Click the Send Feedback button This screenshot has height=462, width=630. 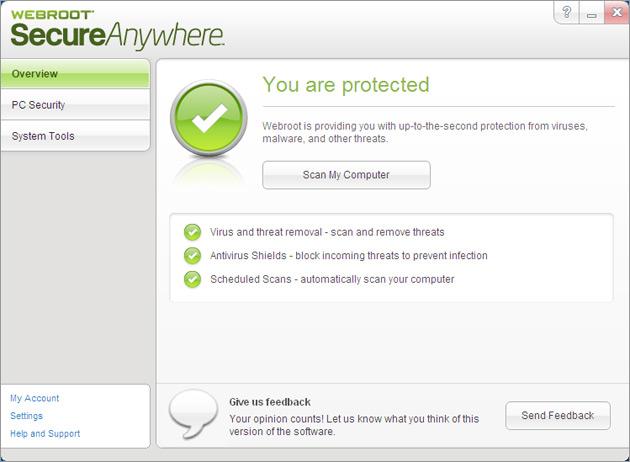pos(558,415)
